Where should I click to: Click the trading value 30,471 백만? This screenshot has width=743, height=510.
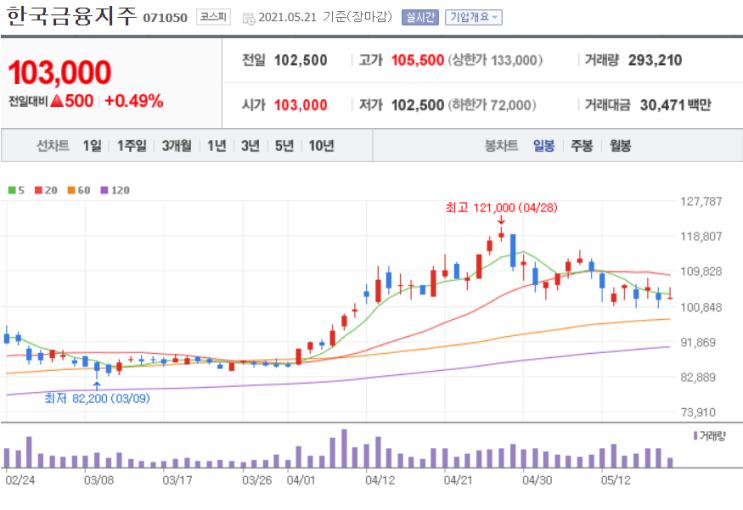tap(675, 105)
